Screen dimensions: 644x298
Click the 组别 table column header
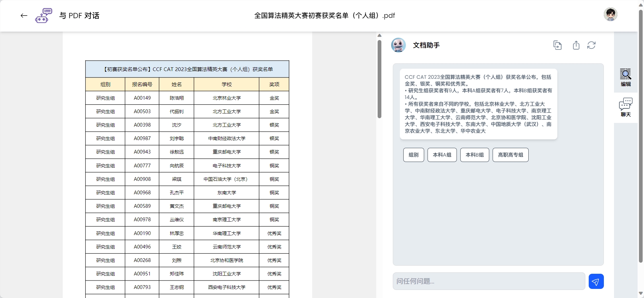(x=105, y=85)
